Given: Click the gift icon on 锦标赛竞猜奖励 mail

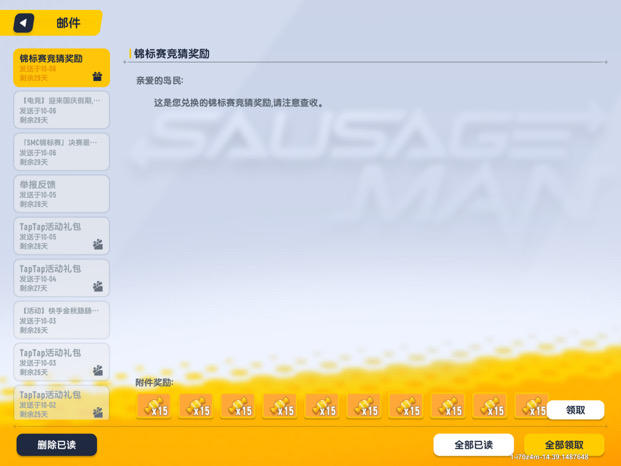Looking at the screenshot, I should [97, 76].
